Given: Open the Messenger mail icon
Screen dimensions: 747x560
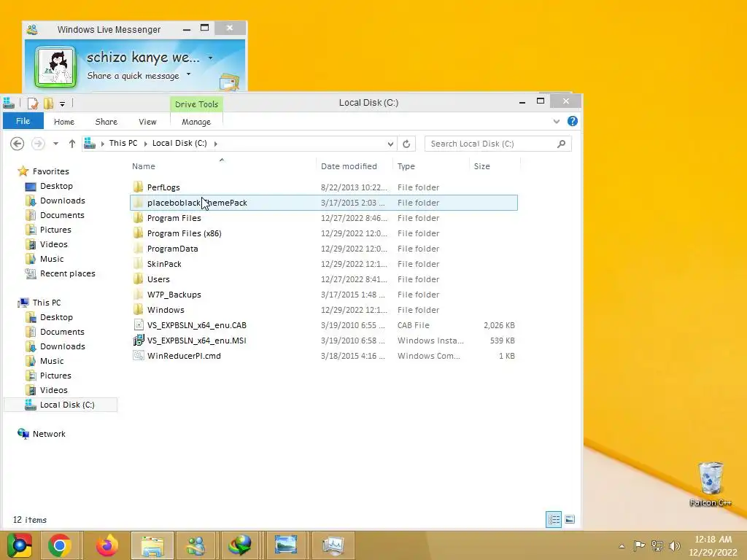Looking at the screenshot, I should tap(229, 82).
